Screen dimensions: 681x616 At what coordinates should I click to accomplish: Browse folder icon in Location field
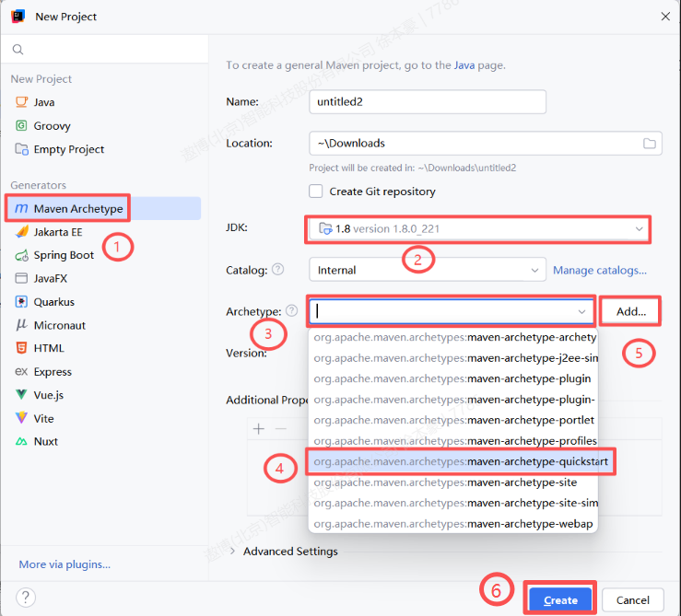point(650,144)
